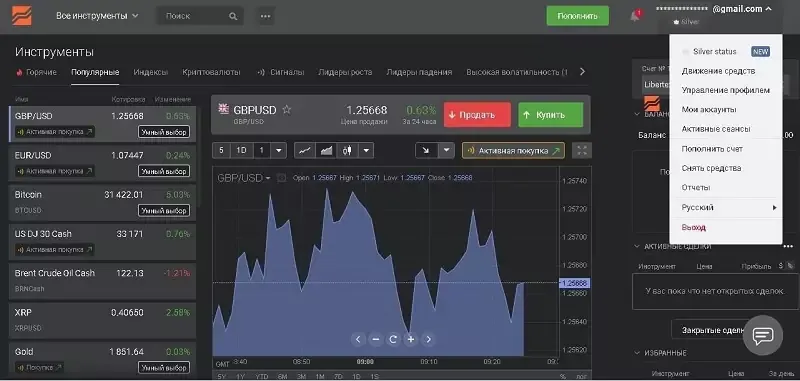Select the interval button labeled 1
This screenshot has height=381, width=800.
point(262,150)
